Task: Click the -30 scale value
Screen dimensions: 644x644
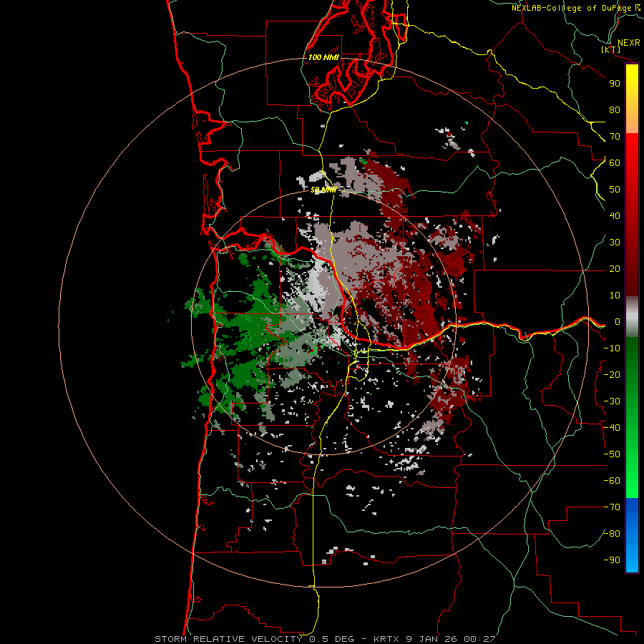Action: [x=612, y=401]
